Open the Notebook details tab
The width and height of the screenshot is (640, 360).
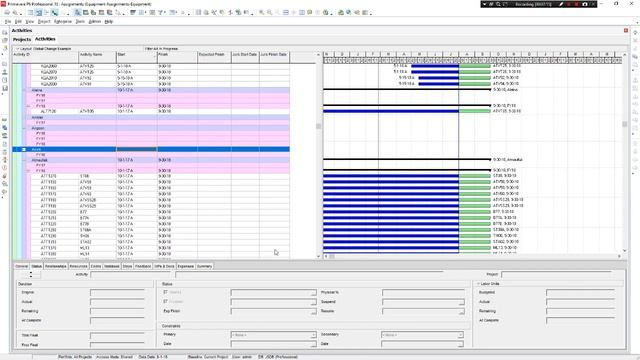[x=111, y=266]
